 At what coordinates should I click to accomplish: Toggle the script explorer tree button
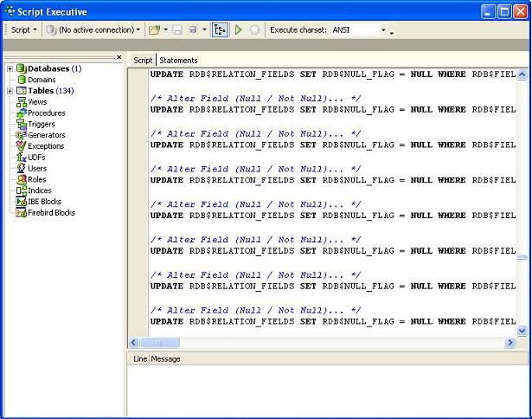(x=220, y=29)
